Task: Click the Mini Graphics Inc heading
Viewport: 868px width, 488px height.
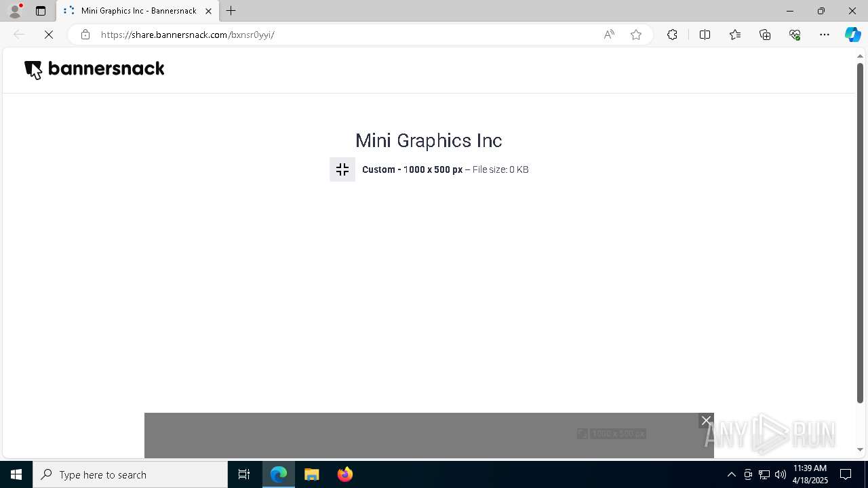Action: [x=429, y=140]
